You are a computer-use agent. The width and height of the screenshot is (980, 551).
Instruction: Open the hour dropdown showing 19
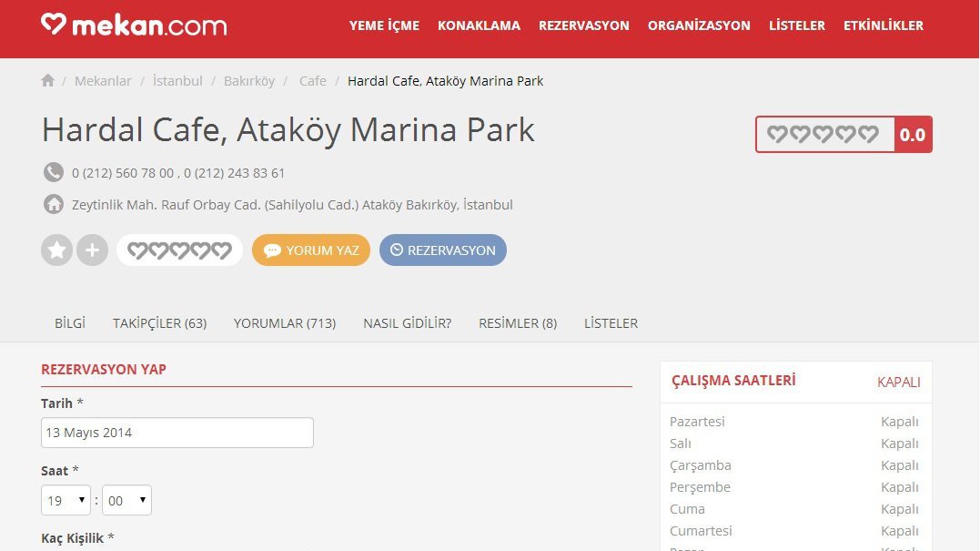click(65, 499)
